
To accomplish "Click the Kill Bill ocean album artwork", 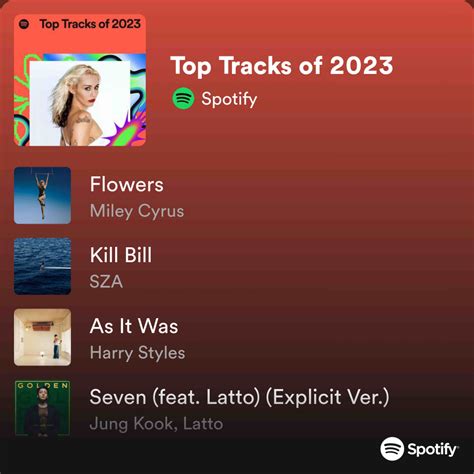I will (x=42, y=266).
